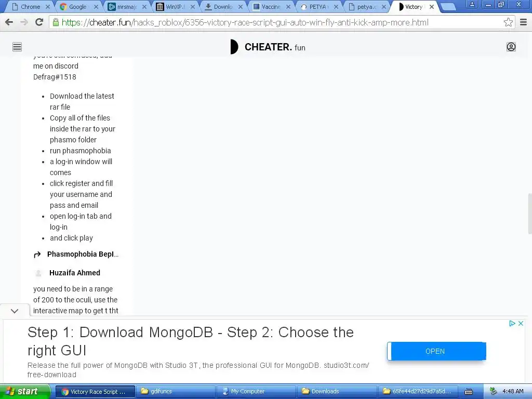Image resolution: width=532 pixels, height=399 pixels.
Task: Switch to the Chrome tab
Action: 31,7
